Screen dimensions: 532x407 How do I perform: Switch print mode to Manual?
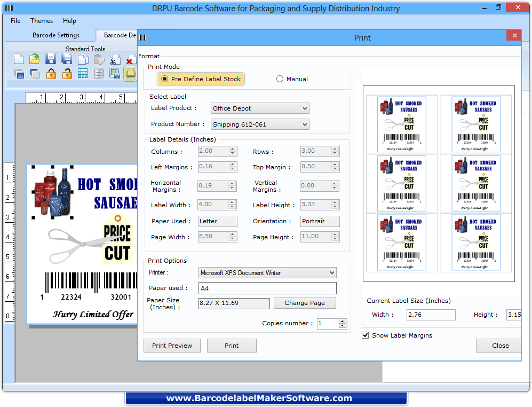coord(280,79)
